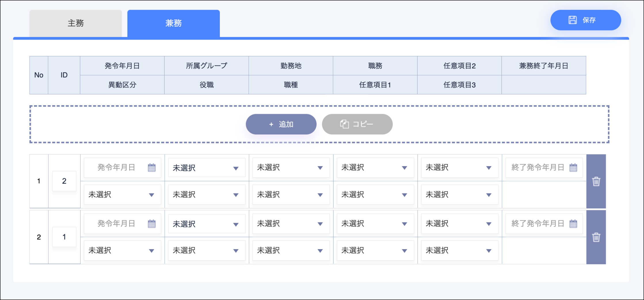Viewport: 644px width, 300px height.
Task: Expand row 1 所属グループ dropdown
Action: click(207, 168)
